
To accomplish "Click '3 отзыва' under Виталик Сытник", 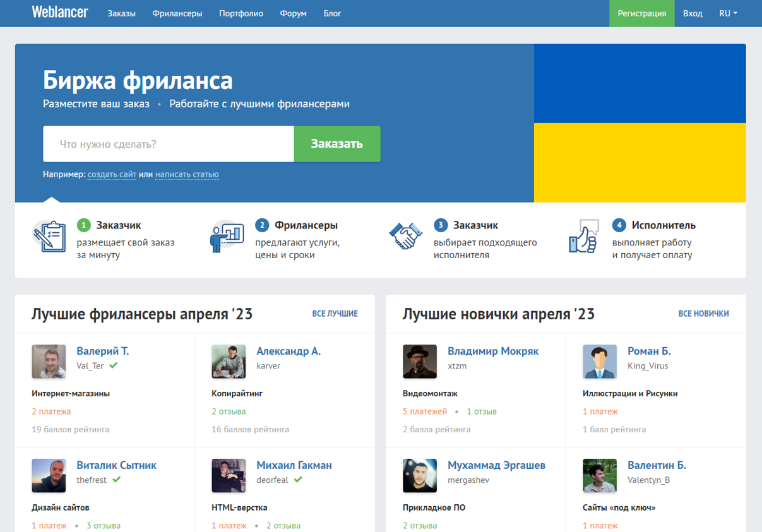I will (104, 526).
